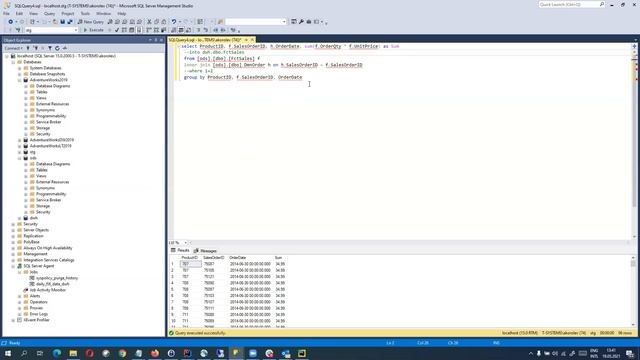Expand the System Databases folder
This screenshot has width=640, height=360.
click(x=20, y=68)
